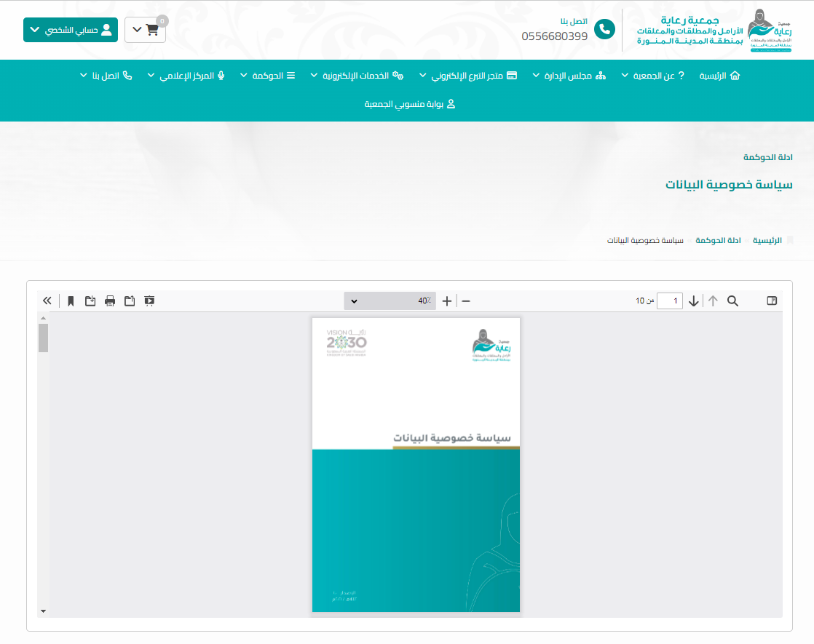Click the page number input field

coord(670,301)
